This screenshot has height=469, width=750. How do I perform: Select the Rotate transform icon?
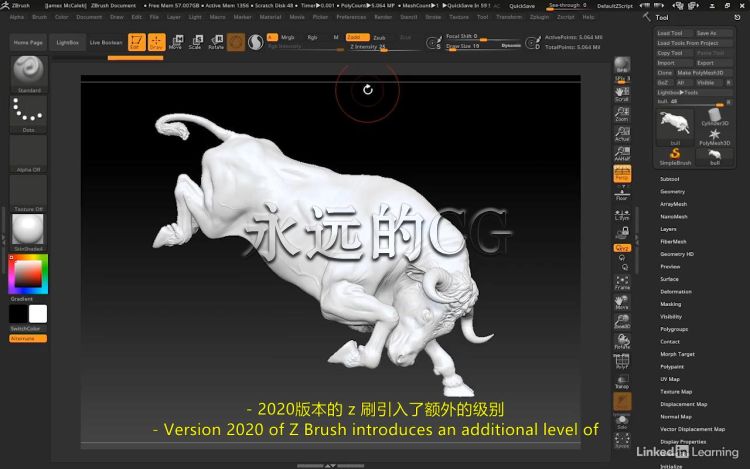point(216,42)
